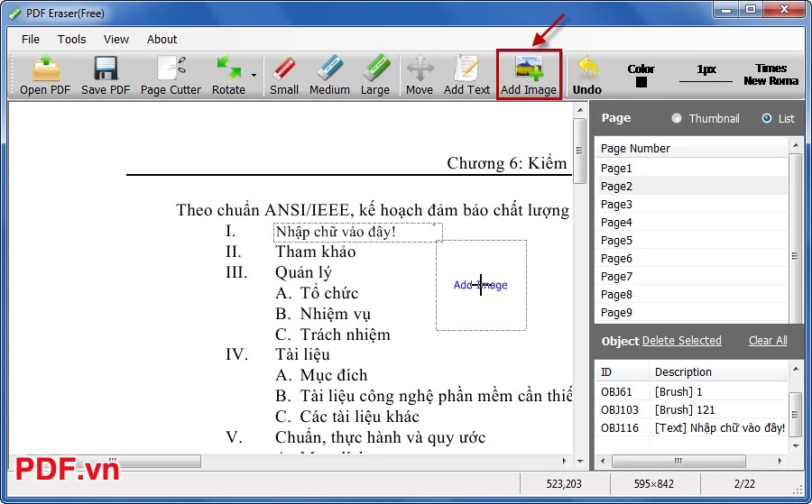This screenshot has height=504, width=812.
Task: Click the 2/22 page indicator
Action: 744,484
